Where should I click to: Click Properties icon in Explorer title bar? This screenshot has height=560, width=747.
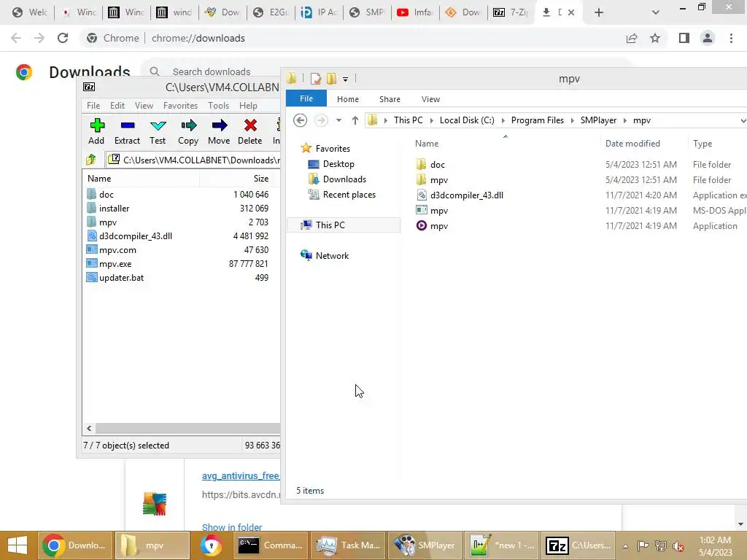pyautogui.click(x=315, y=79)
